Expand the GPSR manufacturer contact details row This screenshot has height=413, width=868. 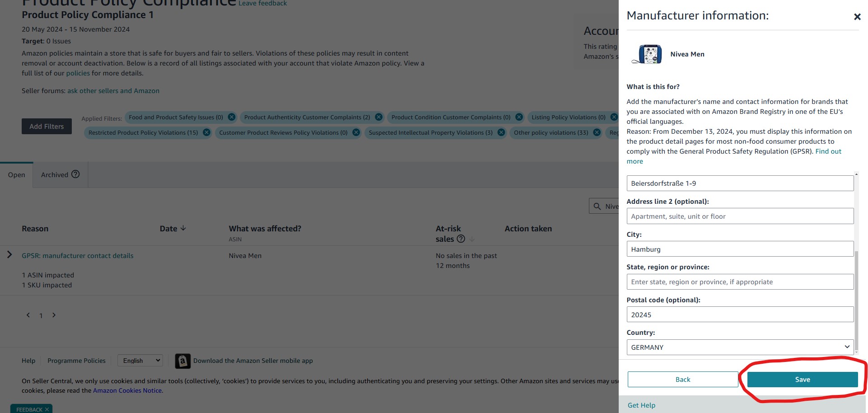pos(9,255)
